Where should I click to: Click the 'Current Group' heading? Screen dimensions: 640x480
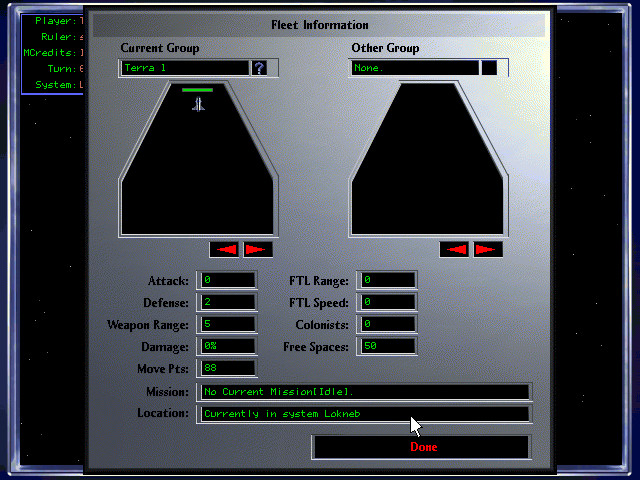[160, 48]
